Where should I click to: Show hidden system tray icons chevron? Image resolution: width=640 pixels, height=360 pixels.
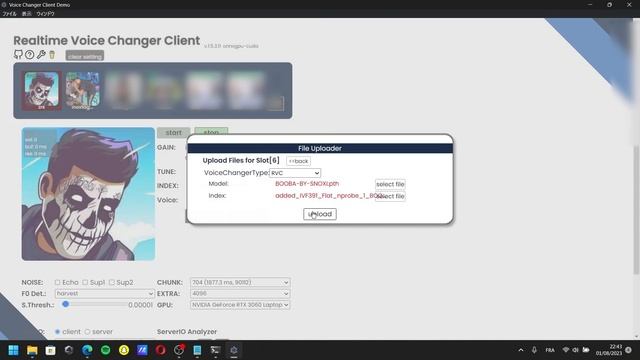[x=521, y=350]
